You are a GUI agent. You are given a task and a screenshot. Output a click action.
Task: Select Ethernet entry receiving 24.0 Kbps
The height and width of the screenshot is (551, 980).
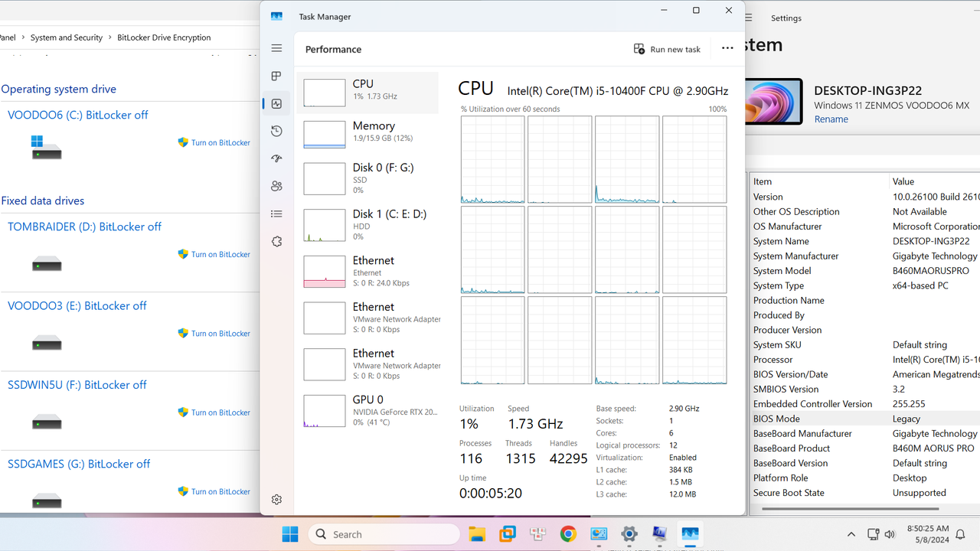(x=369, y=272)
